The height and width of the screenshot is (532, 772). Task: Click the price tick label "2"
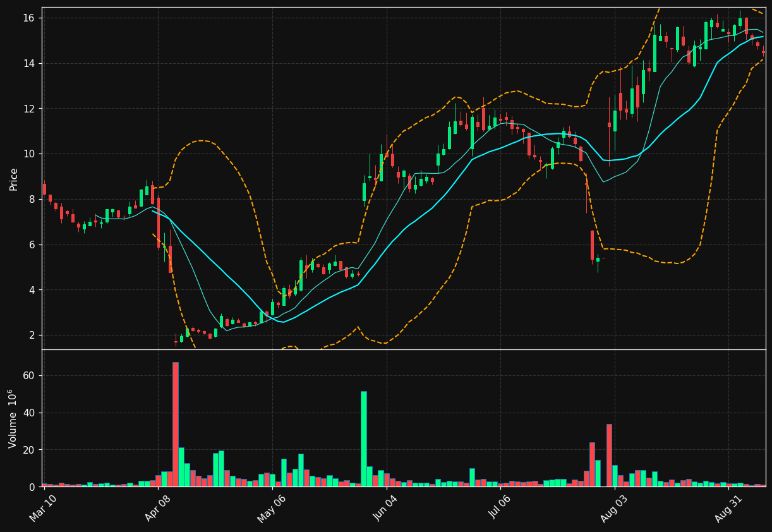[x=33, y=336]
